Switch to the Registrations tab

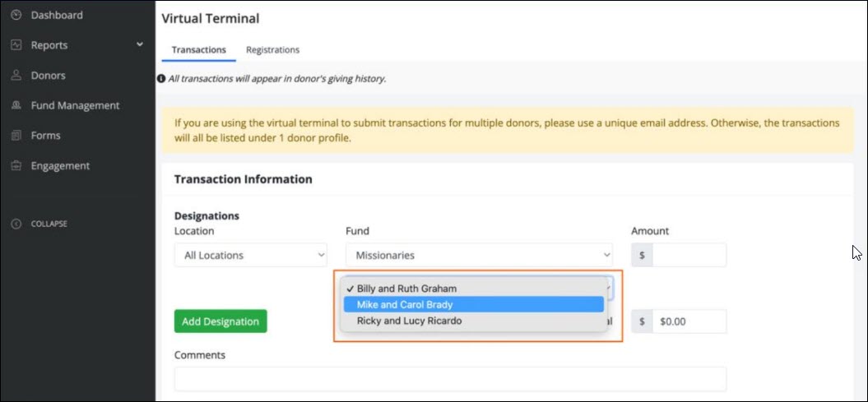point(272,49)
